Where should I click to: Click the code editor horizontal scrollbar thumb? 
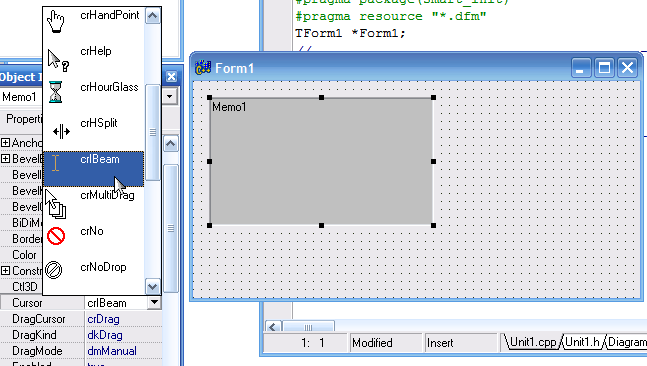click(308, 327)
